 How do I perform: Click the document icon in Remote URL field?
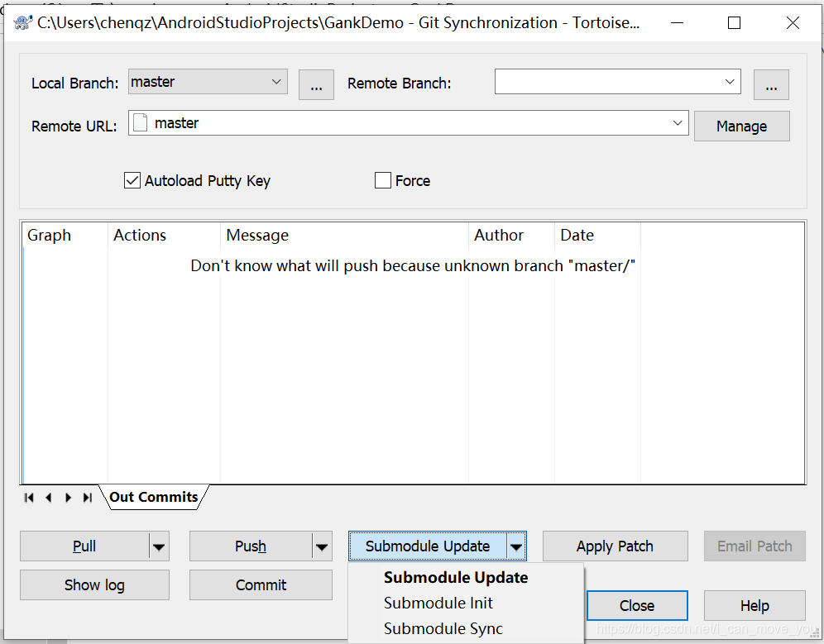[140, 122]
